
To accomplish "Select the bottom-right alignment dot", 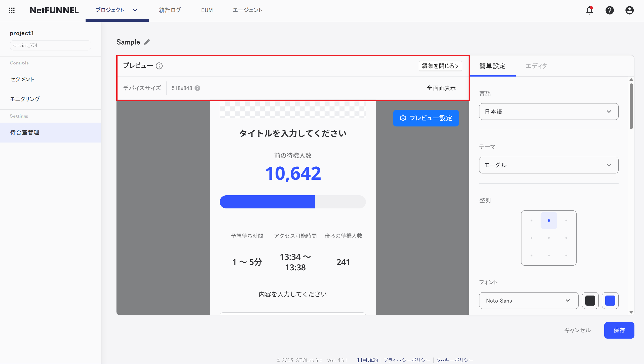I will [x=566, y=255].
